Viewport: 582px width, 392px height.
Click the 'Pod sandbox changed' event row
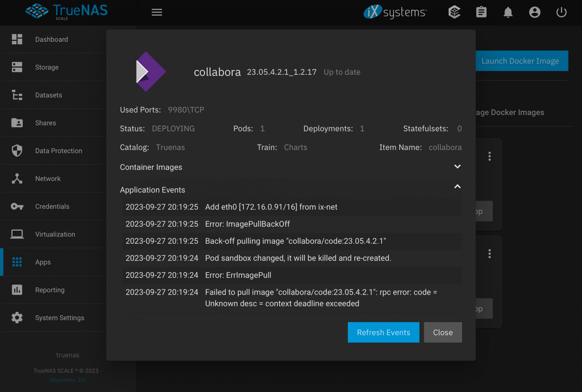pos(292,258)
